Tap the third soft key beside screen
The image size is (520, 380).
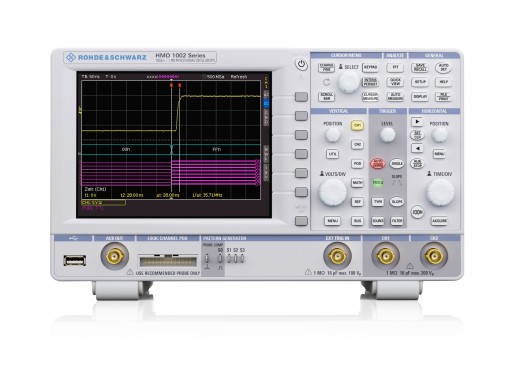(x=301, y=135)
